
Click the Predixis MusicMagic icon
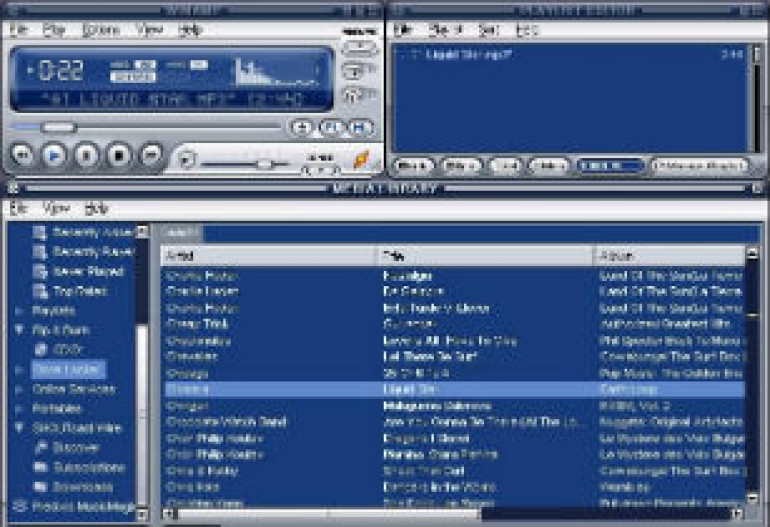point(19,506)
